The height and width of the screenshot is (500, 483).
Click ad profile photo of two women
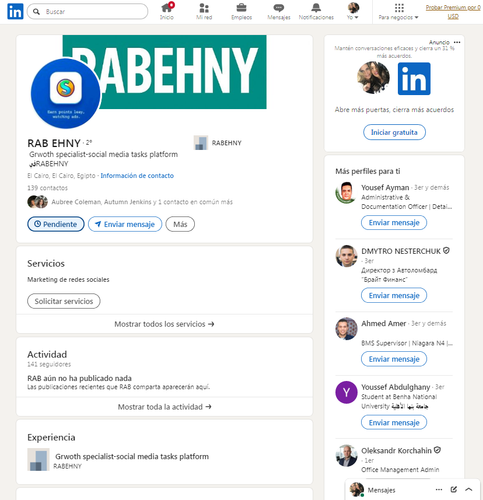coord(373,78)
